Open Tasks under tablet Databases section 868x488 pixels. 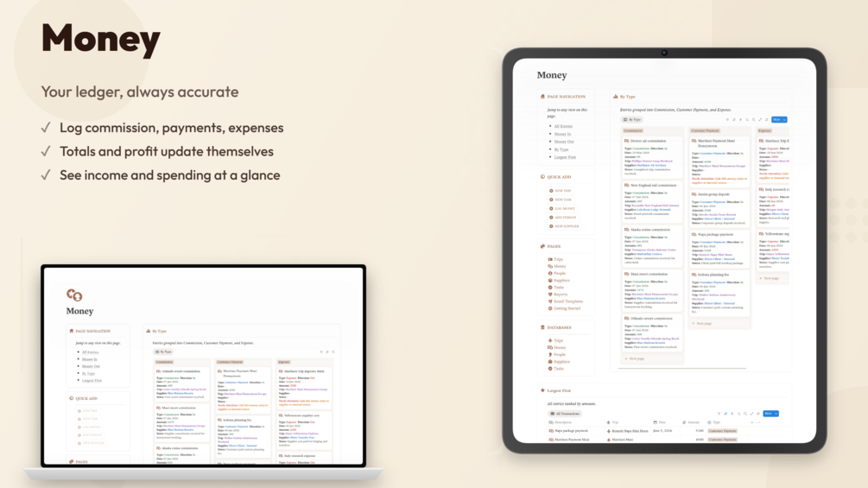coord(556,369)
